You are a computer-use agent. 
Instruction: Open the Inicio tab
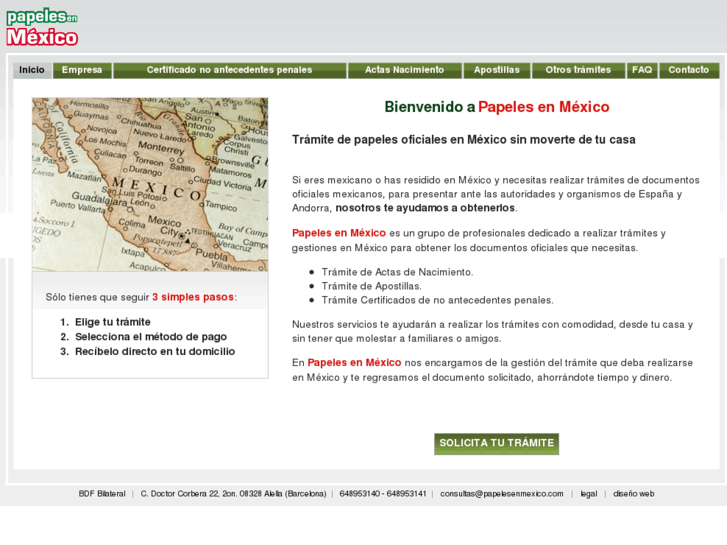[x=32, y=70]
